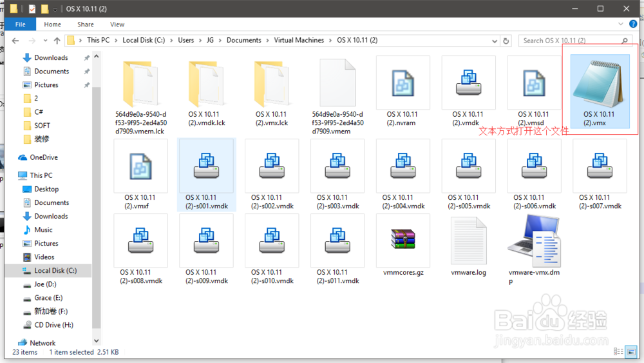Switch to details view in status bar
This screenshot has width=644, height=363.
click(x=618, y=351)
